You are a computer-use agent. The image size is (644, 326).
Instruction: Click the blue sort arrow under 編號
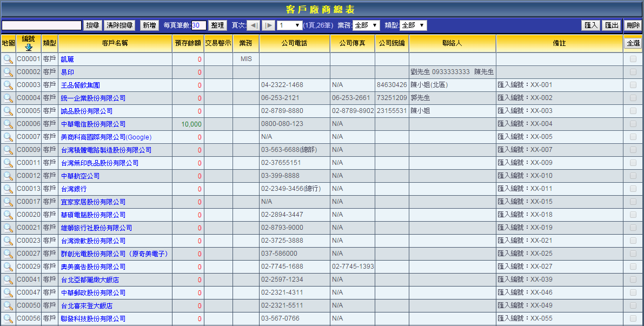(29, 48)
